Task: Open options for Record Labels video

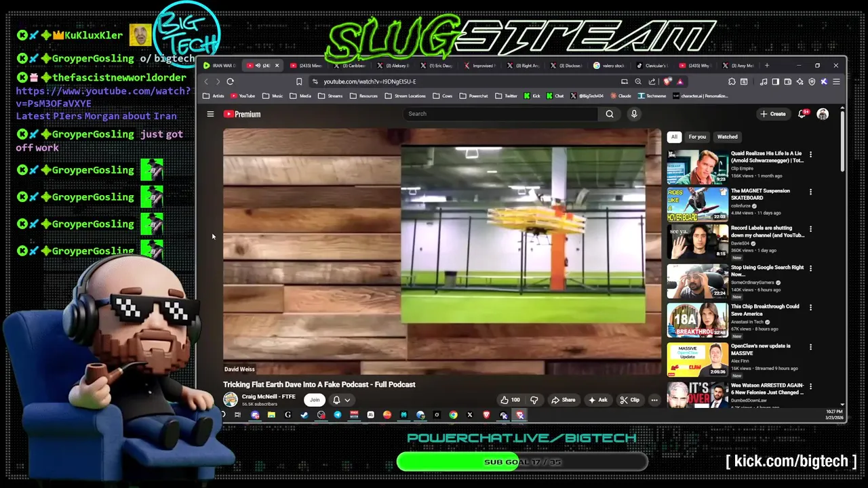Action: click(x=810, y=229)
